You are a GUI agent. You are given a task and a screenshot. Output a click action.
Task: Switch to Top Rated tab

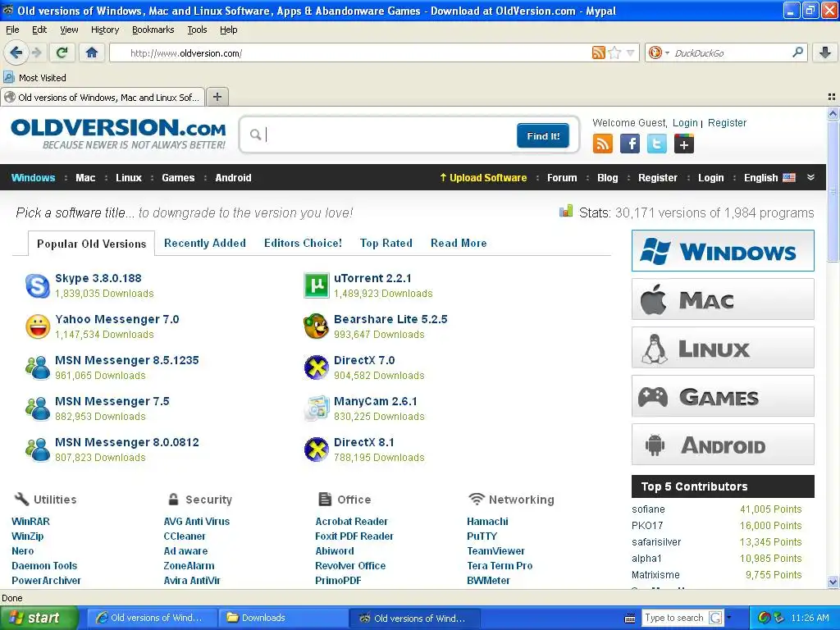pos(386,243)
